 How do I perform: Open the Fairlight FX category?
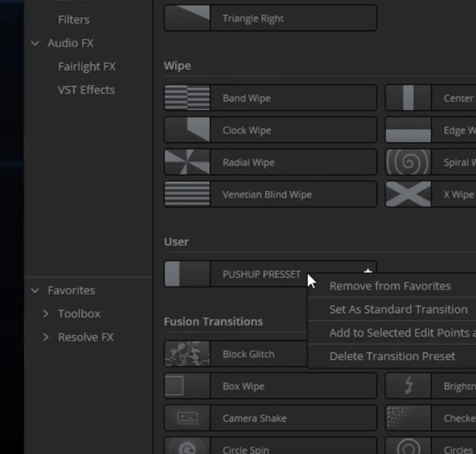point(87,67)
